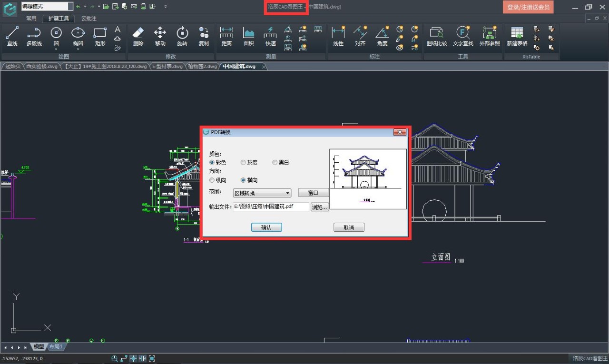The height and width of the screenshot is (364, 609).
Task: Click 浏览 to choose output file
Action: [x=320, y=207]
